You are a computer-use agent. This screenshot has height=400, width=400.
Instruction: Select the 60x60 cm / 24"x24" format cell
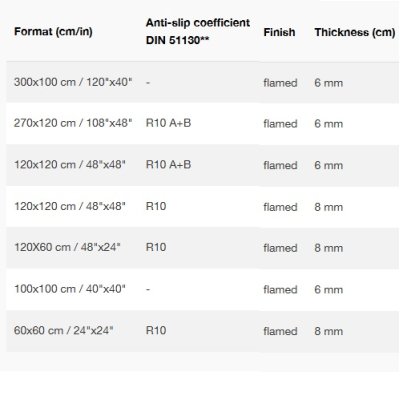point(64,330)
